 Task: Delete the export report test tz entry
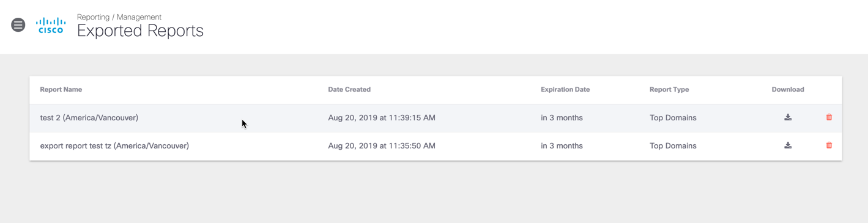pyautogui.click(x=829, y=145)
